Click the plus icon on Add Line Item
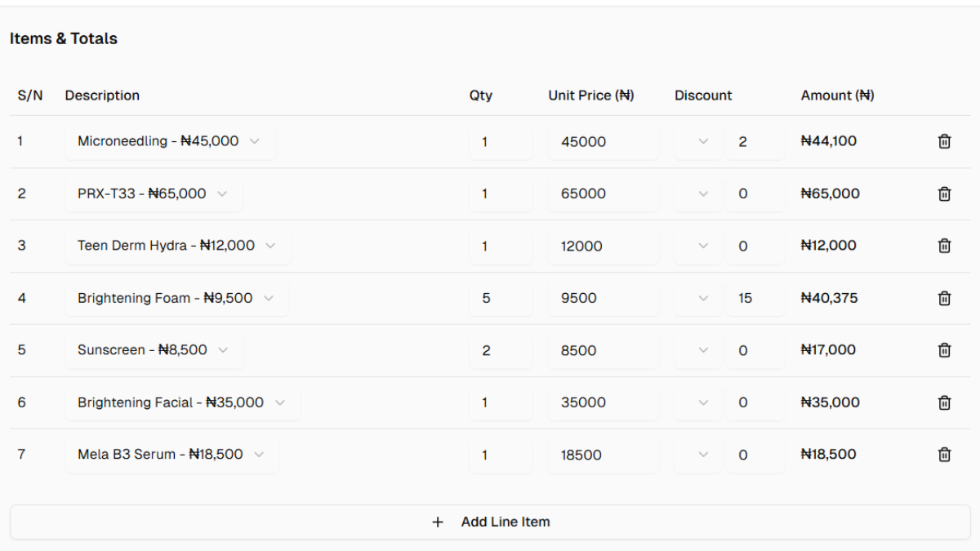This screenshot has width=980, height=551. (438, 522)
